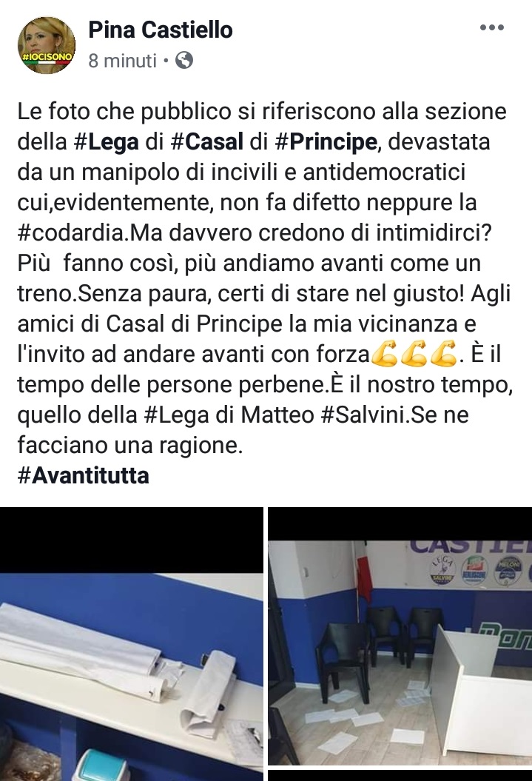Open the #Salvini hashtag

click(x=364, y=415)
